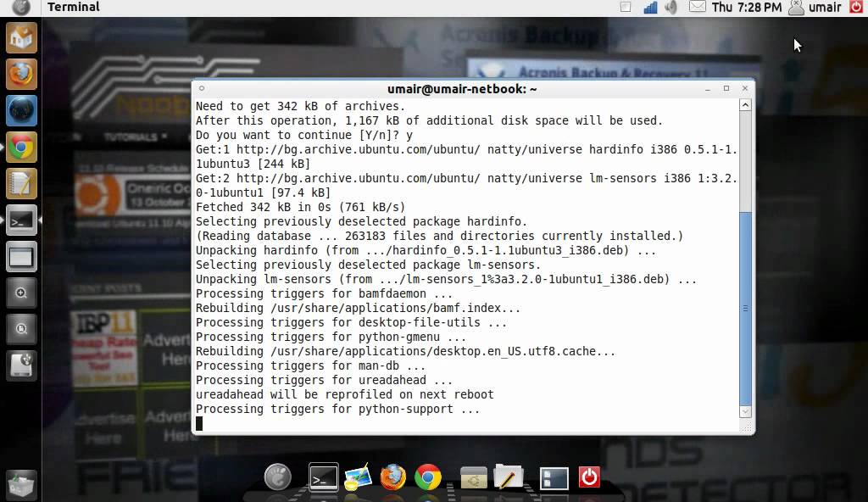868x502 pixels.
Task: Open the sound volume indicator
Action: pyautogui.click(x=671, y=7)
